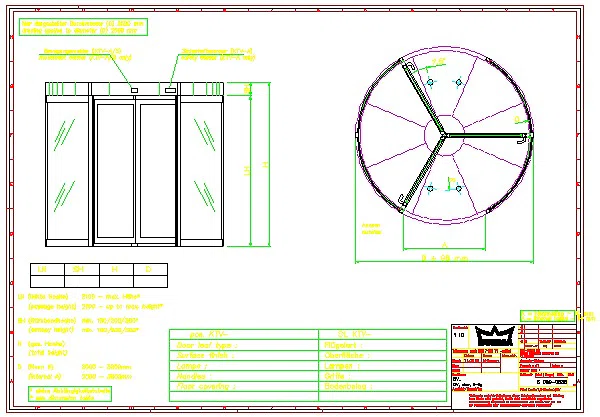Screen dimensions: 600x417
Task: Select the left glass side panel in elevation
Action: click(67, 171)
